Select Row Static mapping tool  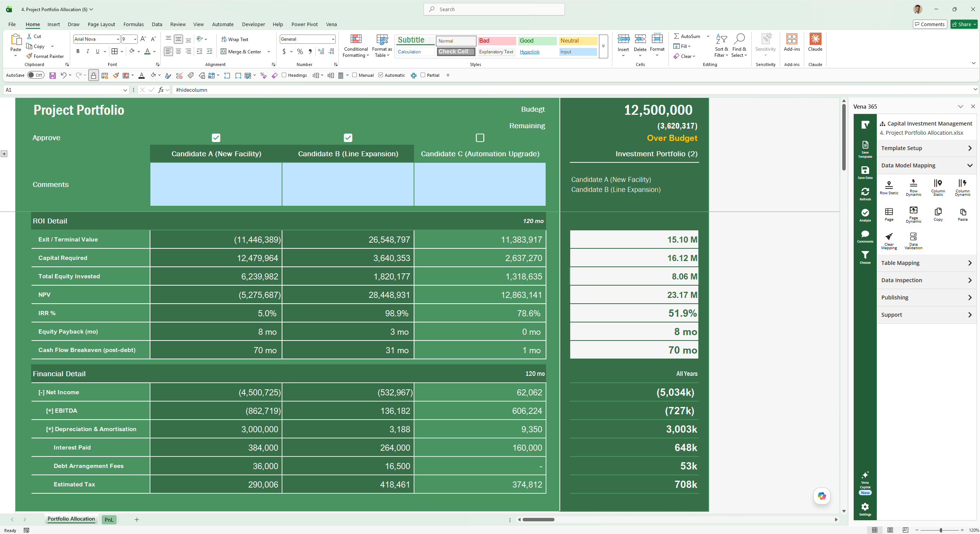click(889, 187)
